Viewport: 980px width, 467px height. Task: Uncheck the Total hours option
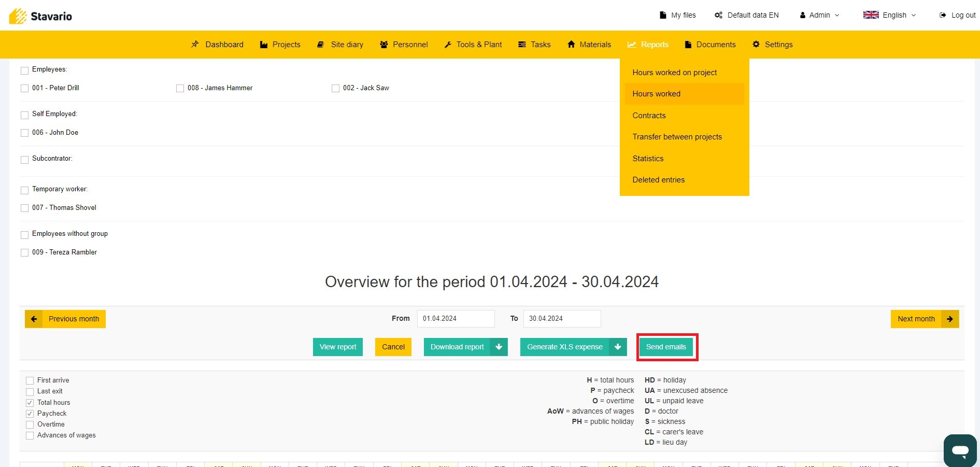pos(30,403)
